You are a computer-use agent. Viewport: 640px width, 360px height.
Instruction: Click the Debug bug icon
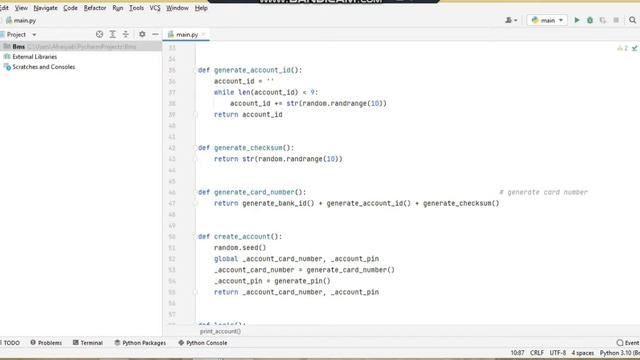coord(590,20)
